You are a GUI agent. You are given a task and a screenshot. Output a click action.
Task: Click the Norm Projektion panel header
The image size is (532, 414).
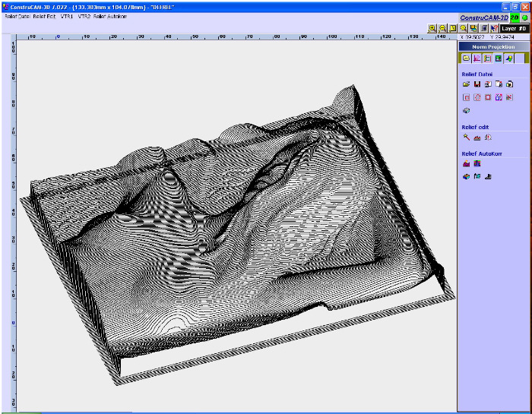[x=493, y=46]
